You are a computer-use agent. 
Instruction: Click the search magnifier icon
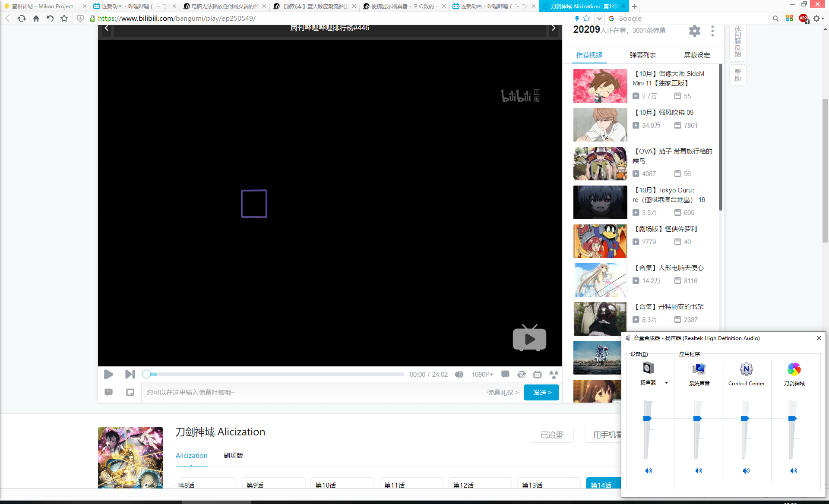click(x=775, y=18)
